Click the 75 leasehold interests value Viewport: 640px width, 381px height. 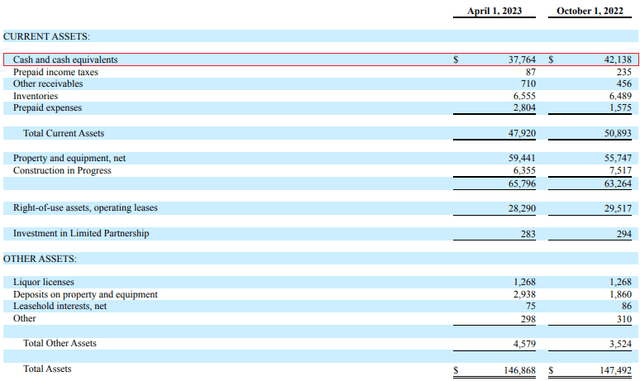click(x=531, y=306)
